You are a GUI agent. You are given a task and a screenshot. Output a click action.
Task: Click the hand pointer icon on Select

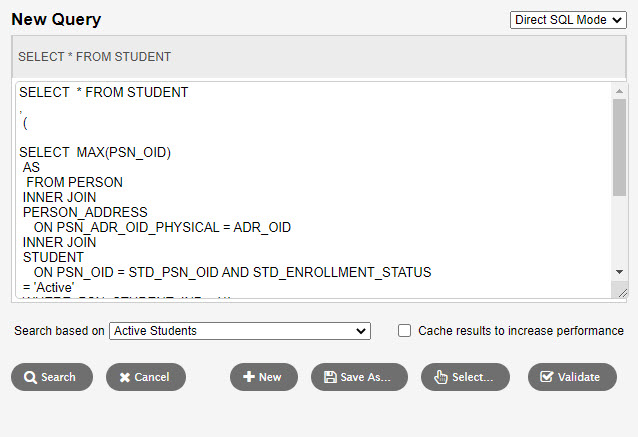(441, 377)
